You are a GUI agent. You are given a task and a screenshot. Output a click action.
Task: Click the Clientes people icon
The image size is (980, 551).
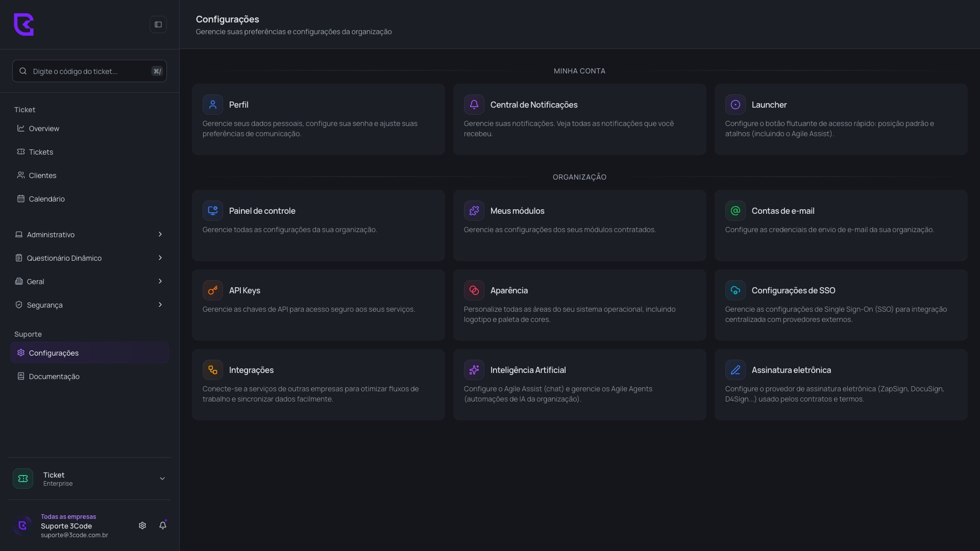pos(21,175)
